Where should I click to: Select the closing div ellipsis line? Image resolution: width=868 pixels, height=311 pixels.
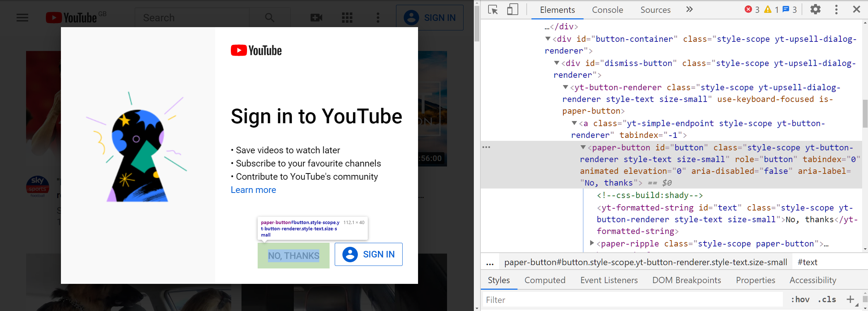561,26
